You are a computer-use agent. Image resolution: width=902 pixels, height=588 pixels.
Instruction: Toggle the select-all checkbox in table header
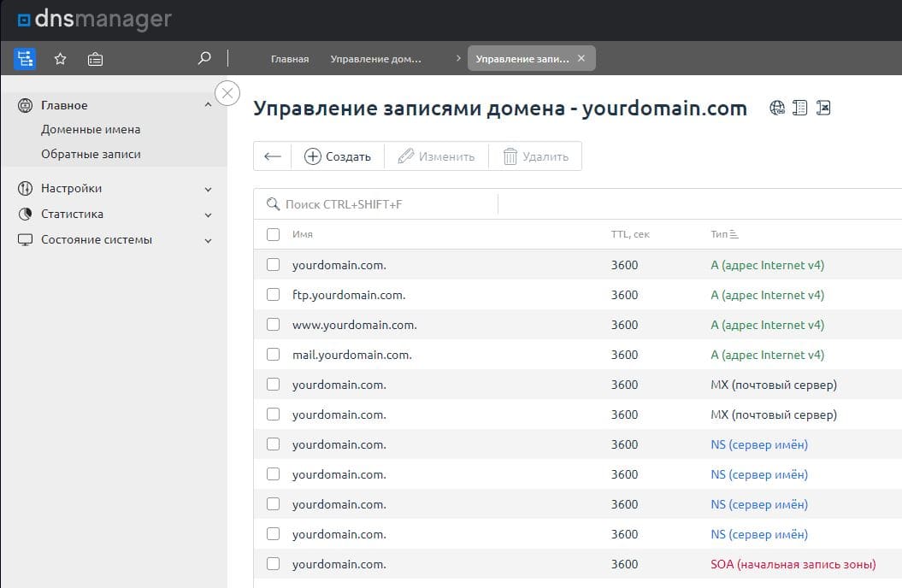pos(274,234)
